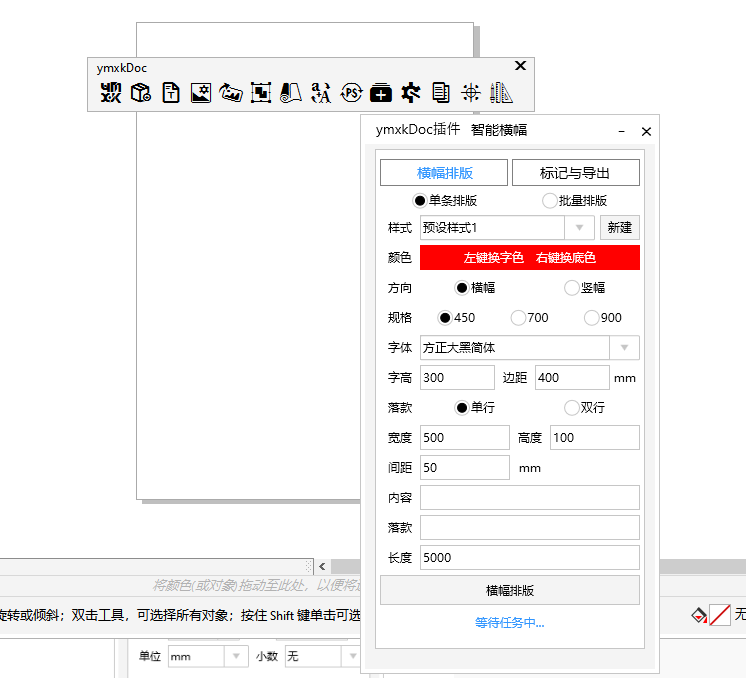Open the 字体 font dropdown arrow

(x=624, y=348)
